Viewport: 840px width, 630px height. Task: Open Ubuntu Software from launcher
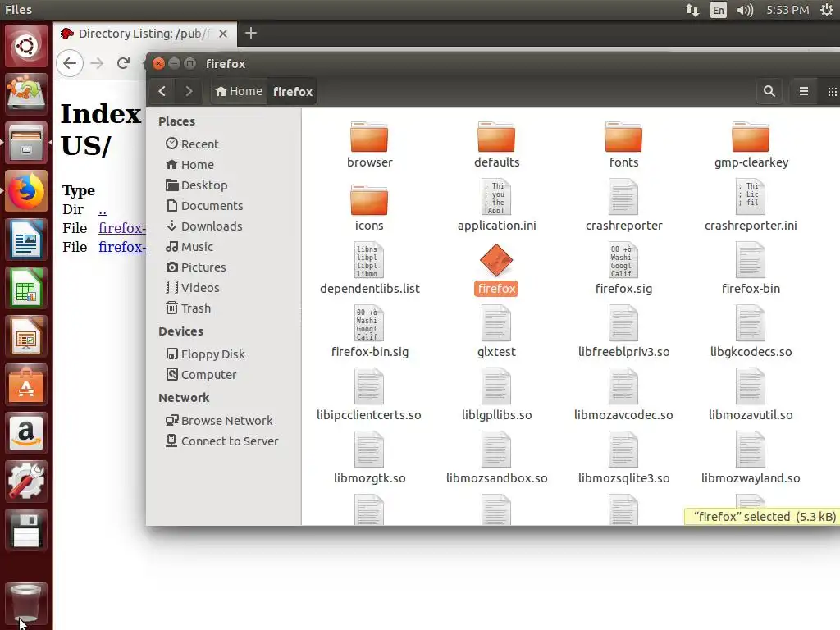tap(25, 386)
